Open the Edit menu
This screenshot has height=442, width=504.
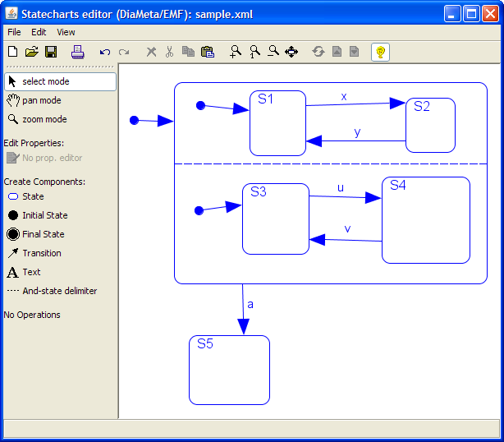coord(39,32)
